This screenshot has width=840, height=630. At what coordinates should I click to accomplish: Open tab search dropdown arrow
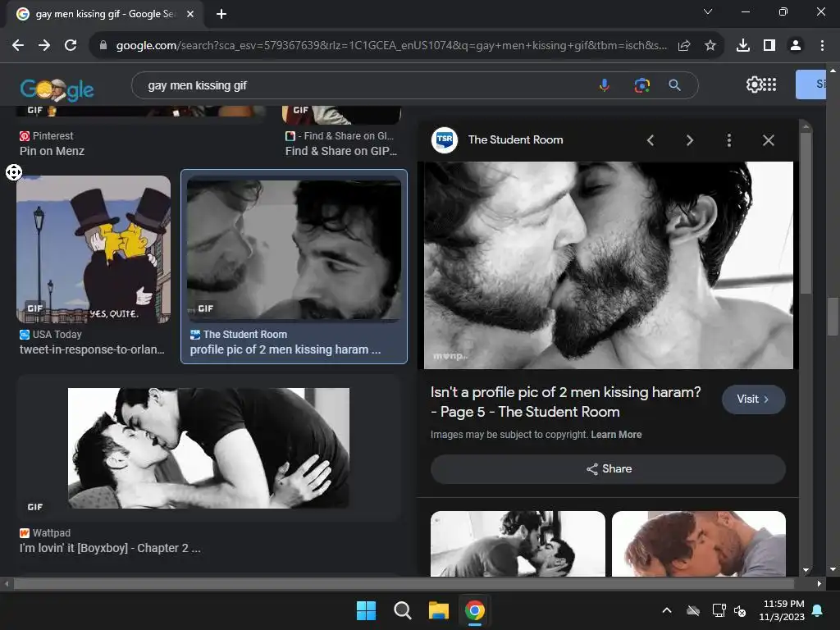708,11
